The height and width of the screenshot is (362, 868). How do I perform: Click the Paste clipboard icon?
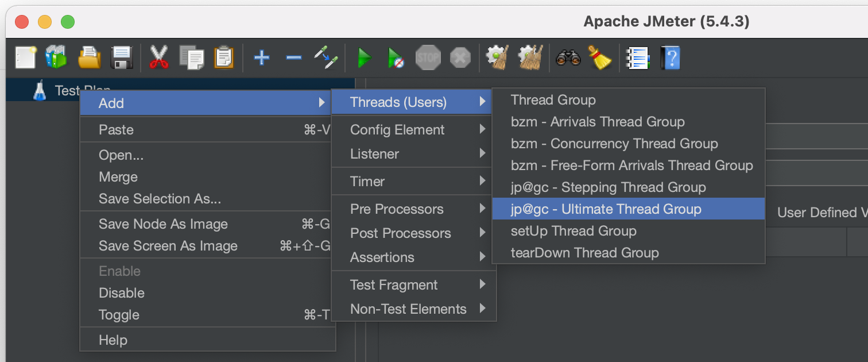[x=224, y=57]
